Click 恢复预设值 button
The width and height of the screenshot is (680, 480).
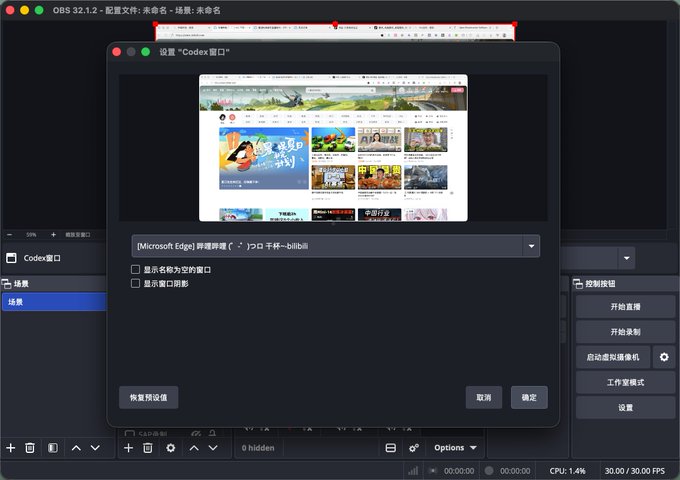[x=149, y=398]
